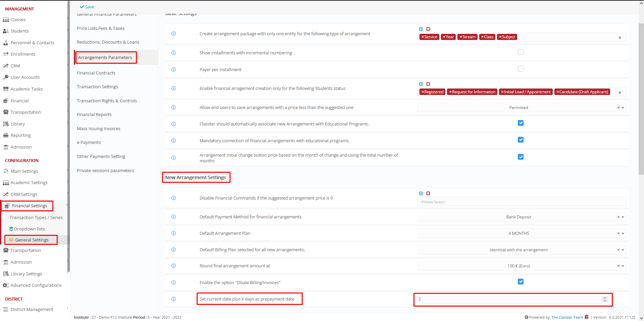Open Price Lists, Fees & Taxes tab
644x321 pixels.
point(101,29)
